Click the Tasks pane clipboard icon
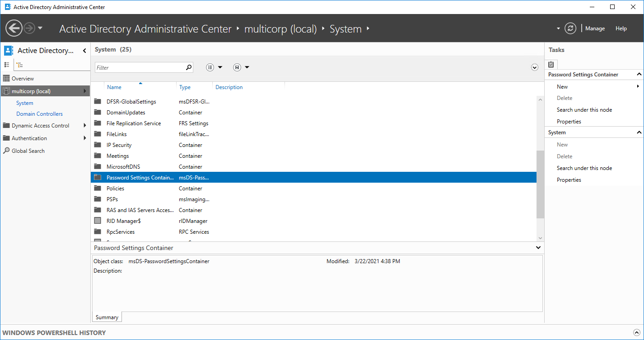 tap(551, 65)
